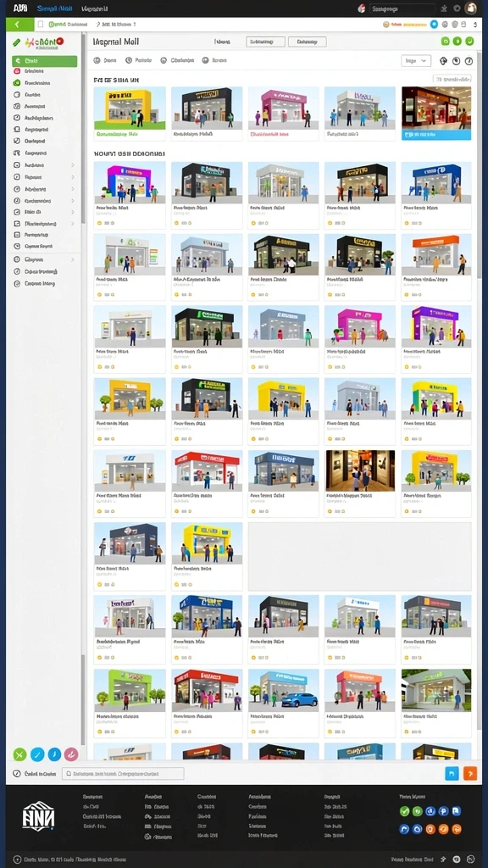
Task: Open the user avatar in top bar
Action: 471,8
